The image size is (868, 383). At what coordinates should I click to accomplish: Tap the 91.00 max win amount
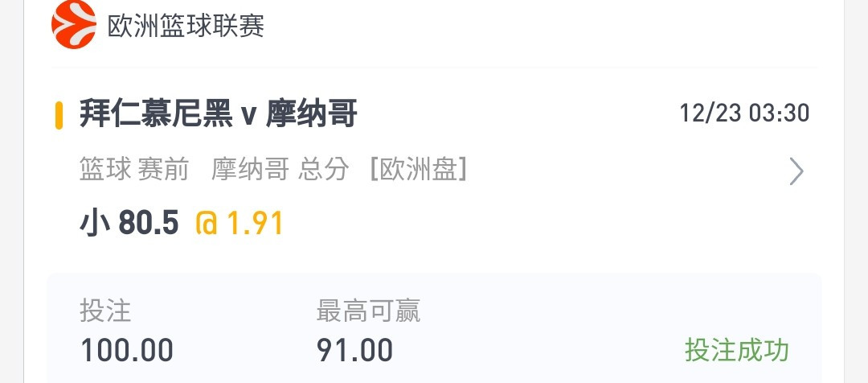(x=355, y=350)
